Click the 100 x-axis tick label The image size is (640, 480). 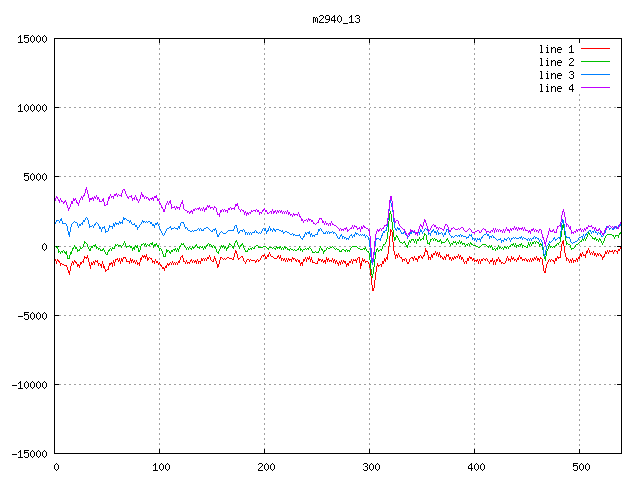(x=160, y=467)
